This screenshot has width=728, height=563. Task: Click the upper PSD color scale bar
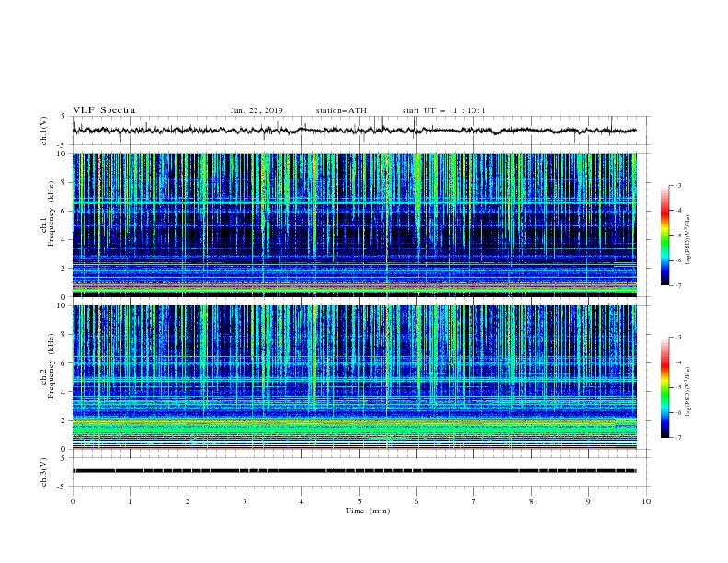(x=665, y=236)
